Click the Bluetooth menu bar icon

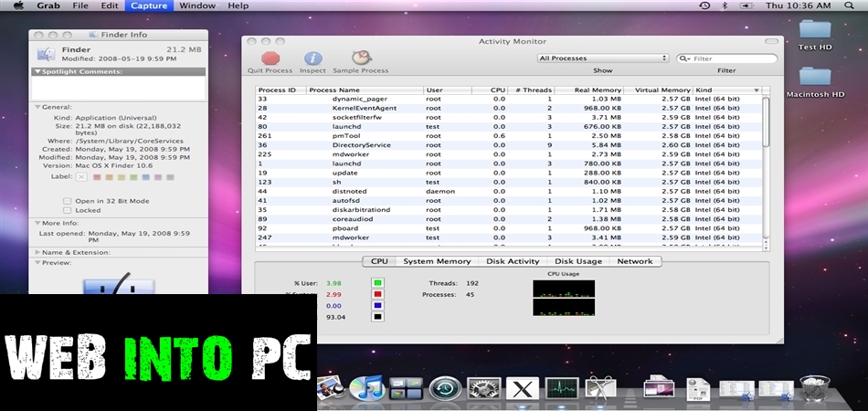coord(724,5)
